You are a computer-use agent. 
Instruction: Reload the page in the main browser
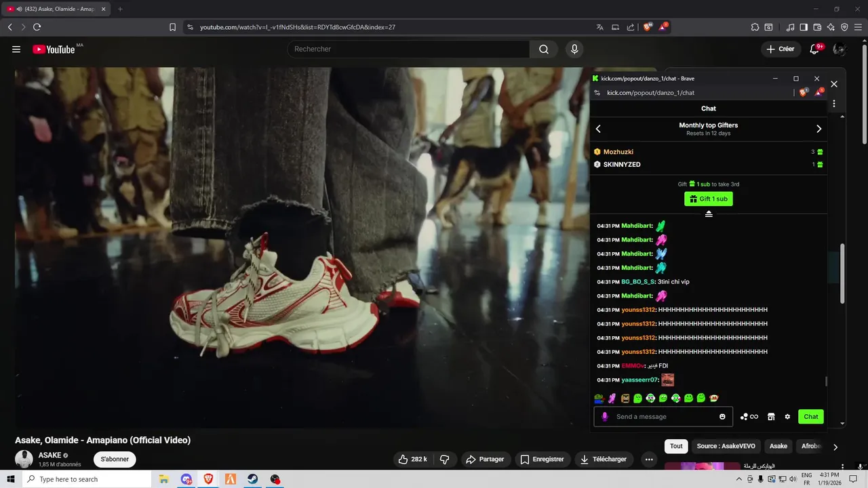point(37,27)
